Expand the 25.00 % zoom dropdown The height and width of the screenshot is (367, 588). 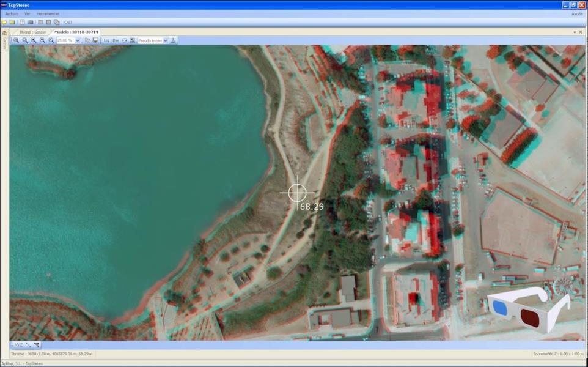click(78, 40)
